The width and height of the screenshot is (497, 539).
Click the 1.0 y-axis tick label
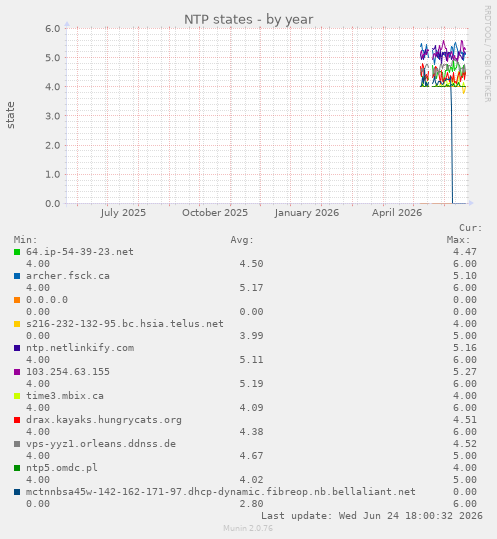(x=53, y=175)
